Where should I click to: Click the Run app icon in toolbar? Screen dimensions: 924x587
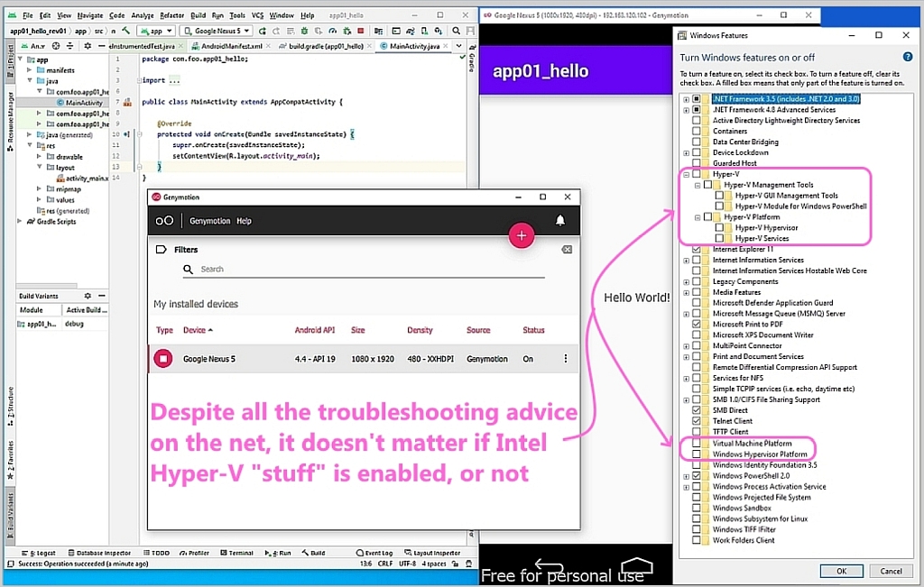262,31
